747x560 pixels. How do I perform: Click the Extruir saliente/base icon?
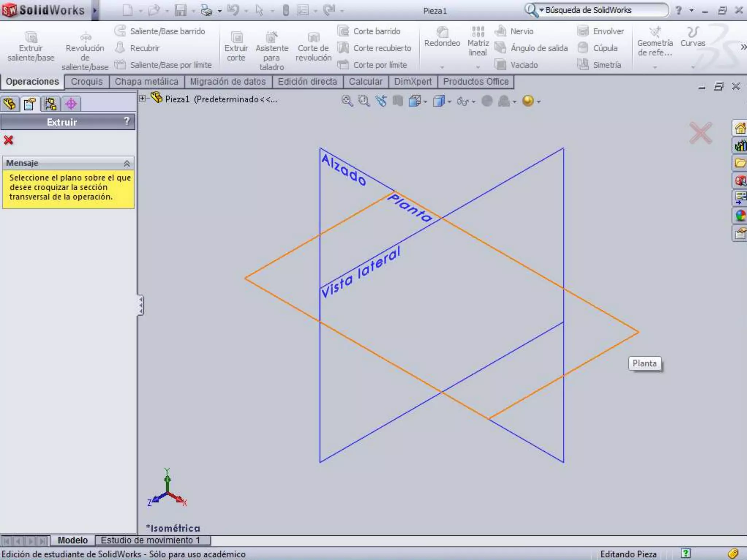[x=31, y=37]
